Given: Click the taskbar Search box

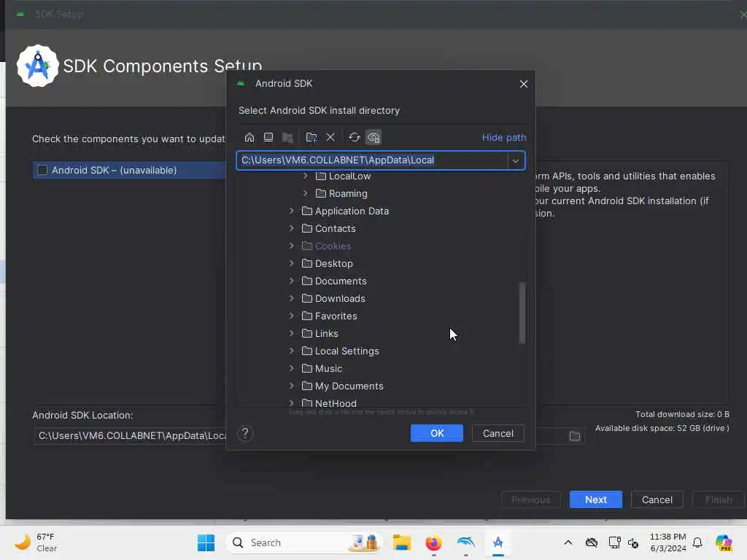Looking at the screenshot, I should [303, 542].
